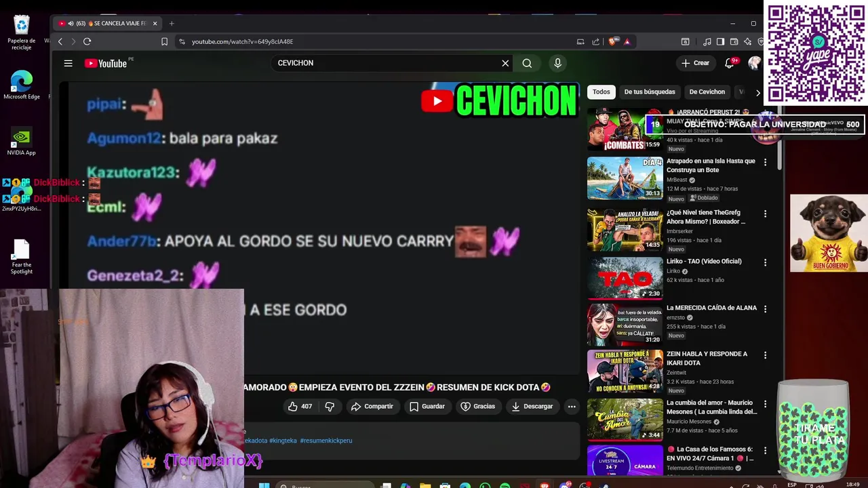
Task: Open the title ZEIN HABLA Y RESPONDE A IKARI DOTA
Action: pyautogui.click(x=707, y=358)
